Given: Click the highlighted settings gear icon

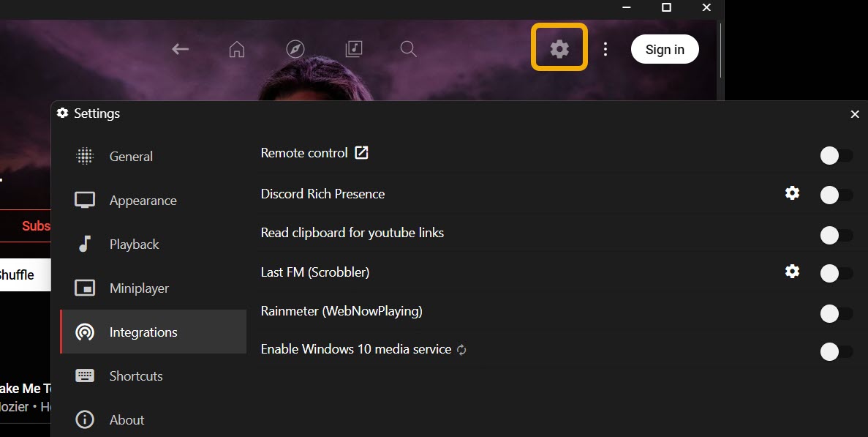Looking at the screenshot, I should click(559, 48).
